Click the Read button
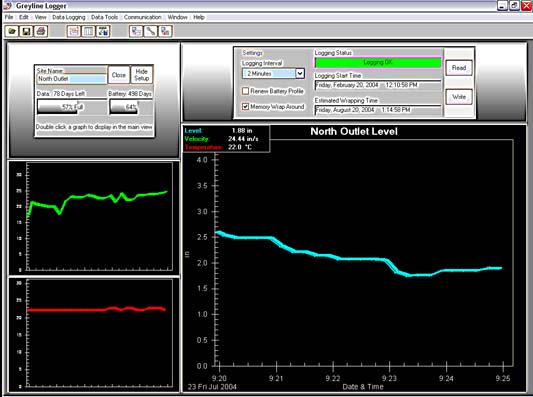 click(459, 68)
